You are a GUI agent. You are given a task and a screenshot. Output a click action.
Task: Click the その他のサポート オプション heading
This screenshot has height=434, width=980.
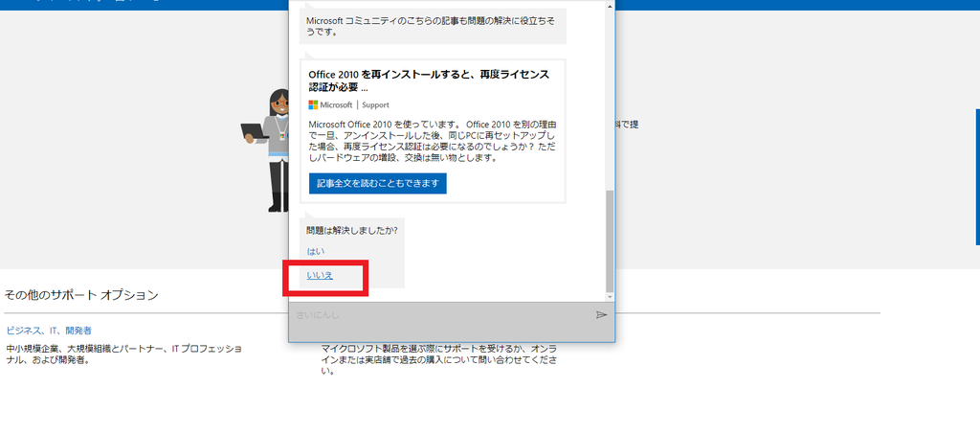click(81, 294)
